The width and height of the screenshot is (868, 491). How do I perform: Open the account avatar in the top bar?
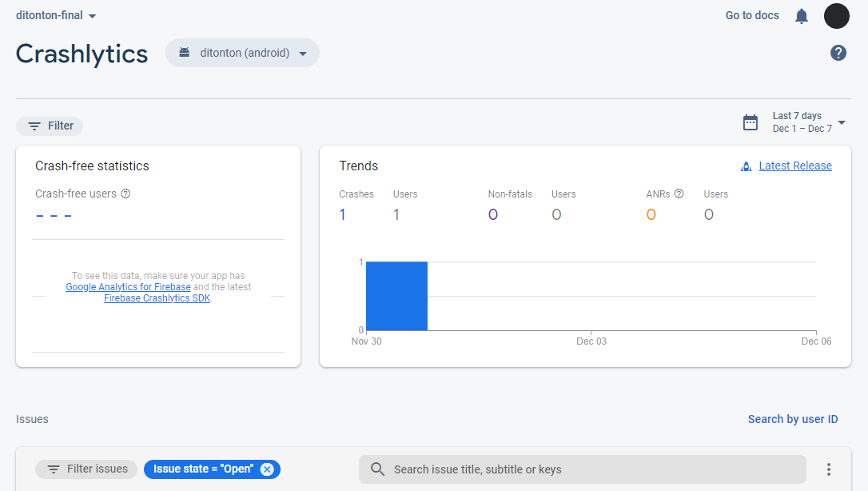click(x=836, y=15)
